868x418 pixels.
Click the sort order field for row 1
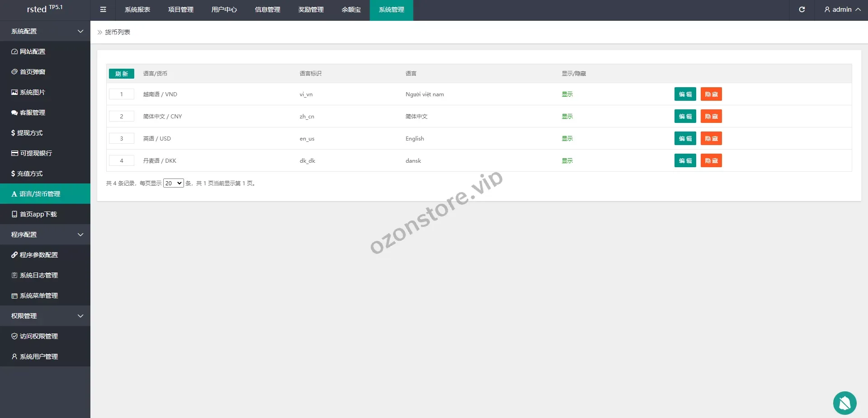(121, 94)
